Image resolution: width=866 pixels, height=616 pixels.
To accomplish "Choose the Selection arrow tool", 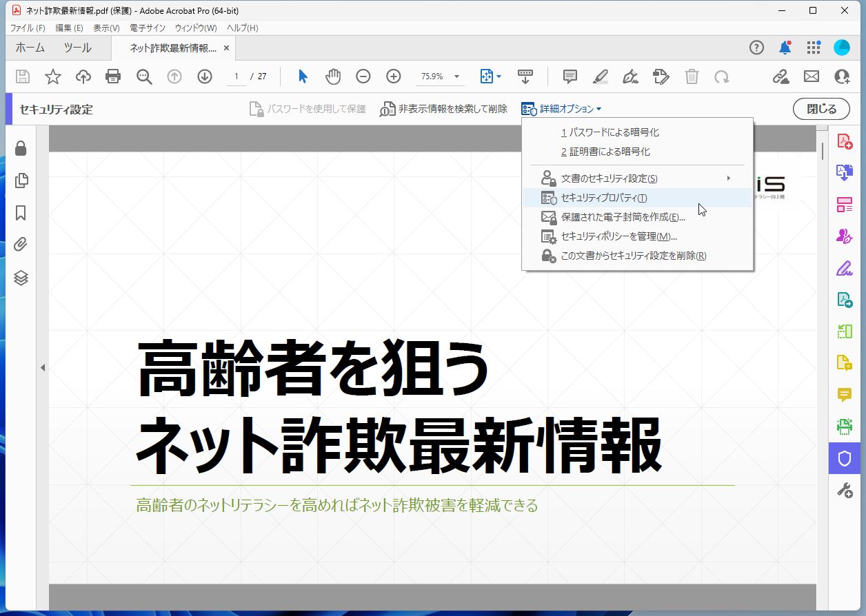I will pos(303,76).
